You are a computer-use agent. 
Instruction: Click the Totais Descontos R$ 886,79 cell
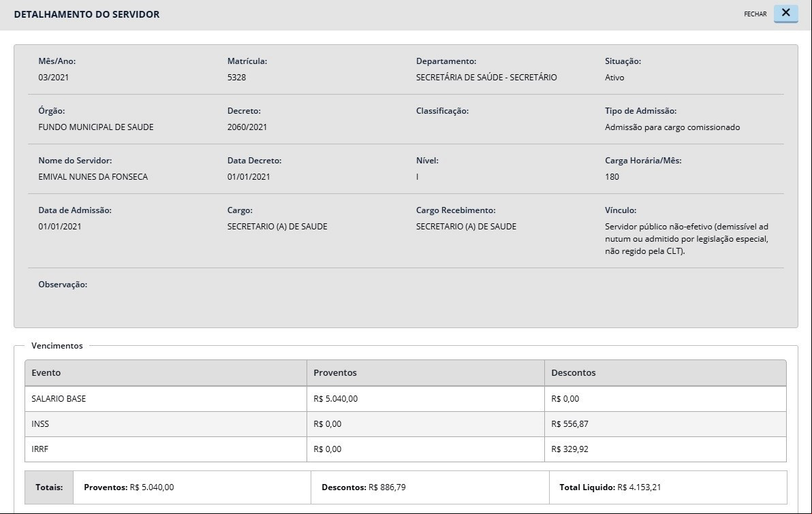[x=430, y=487]
